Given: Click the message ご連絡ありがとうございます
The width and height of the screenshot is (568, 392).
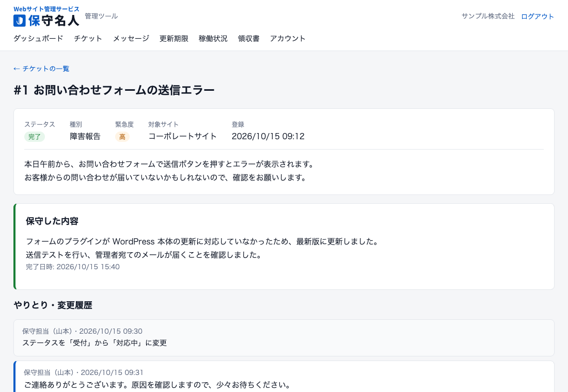Looking at the screenshot, I should pyautogui.click(x=157, y=385).
